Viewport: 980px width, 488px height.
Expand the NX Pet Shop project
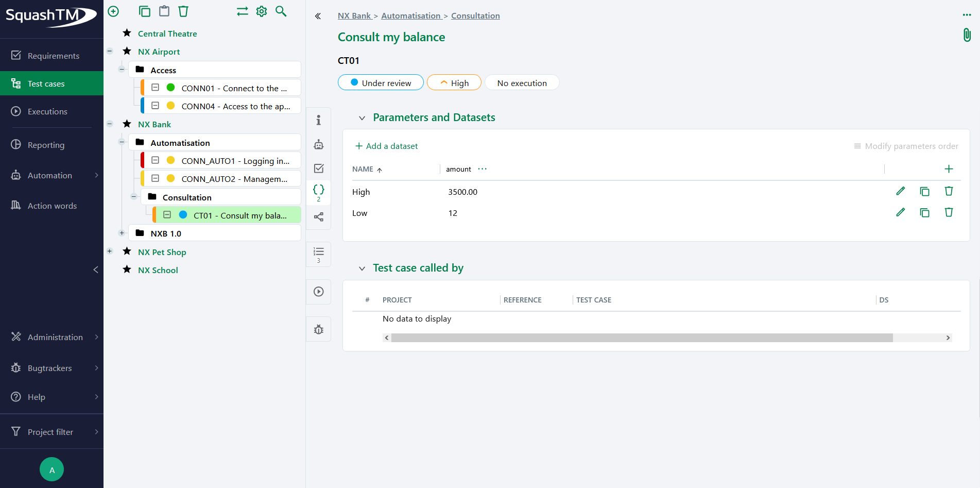click(110, 251)
